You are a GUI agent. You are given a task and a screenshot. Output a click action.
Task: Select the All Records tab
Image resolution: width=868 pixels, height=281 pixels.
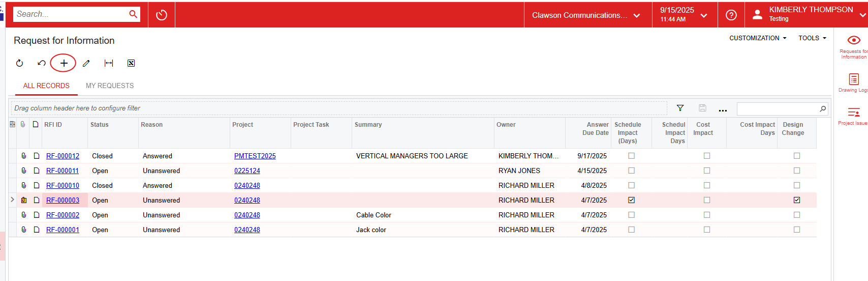pyautogui.click(x=46, y=86)
